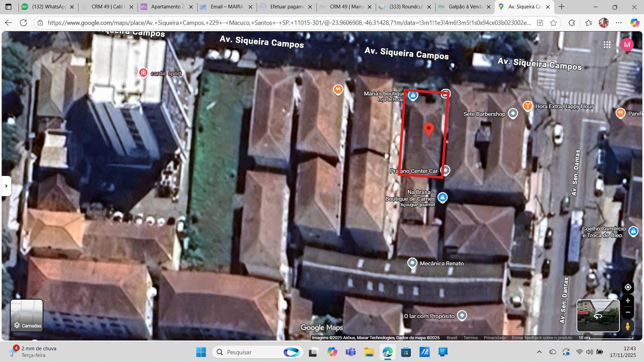Open a new browser tab
The height and width of the screenshot is (362, 644).
point(562,7)
